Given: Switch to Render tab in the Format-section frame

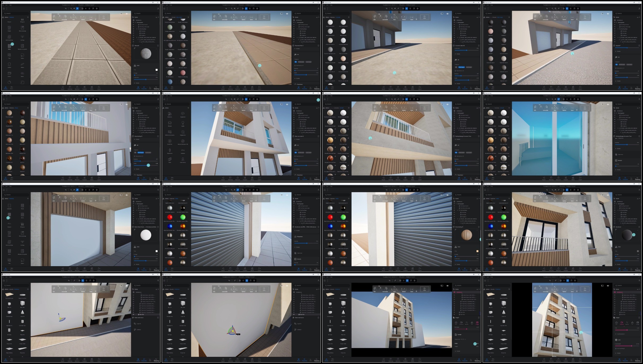Looking at the screenshot, I should click(467, 323).
